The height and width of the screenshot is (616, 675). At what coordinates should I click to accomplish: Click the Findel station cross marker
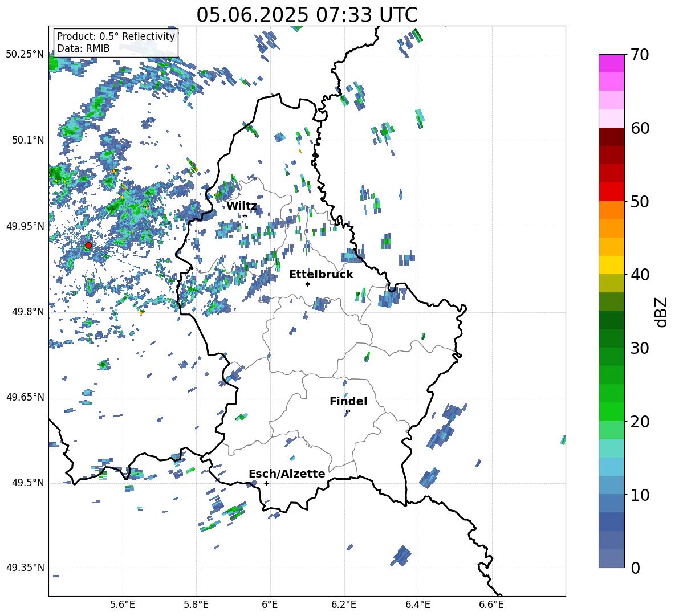[x=348, y=411]
